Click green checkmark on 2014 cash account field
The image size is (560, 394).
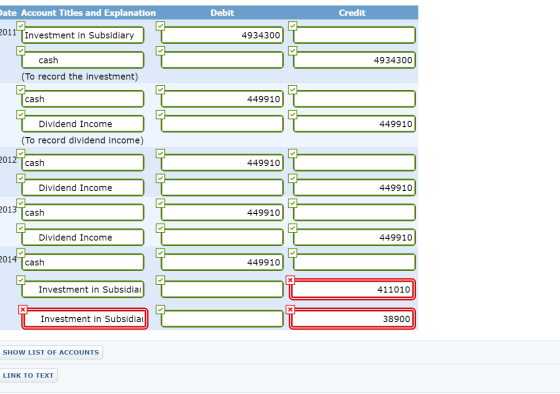pos(21,253)
